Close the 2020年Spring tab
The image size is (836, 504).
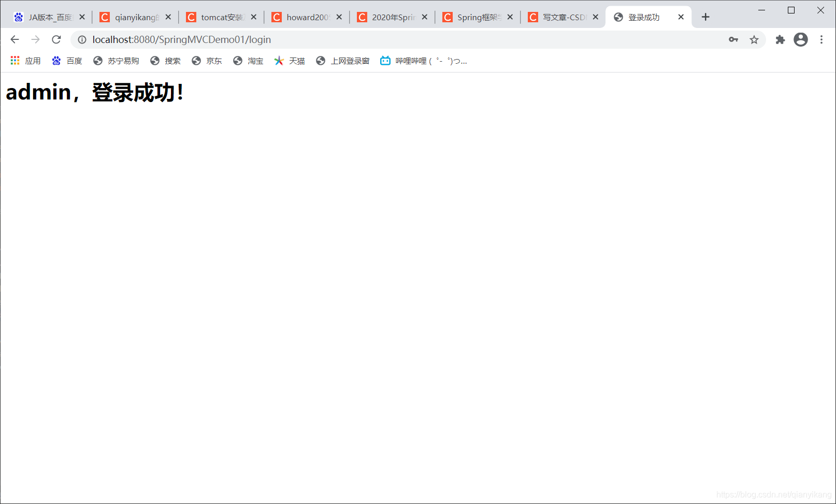424,17
